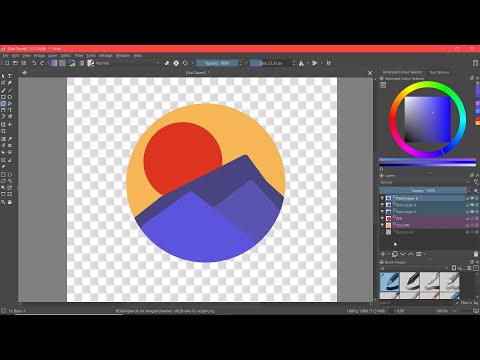Hide the YELLOW layer using eye icon
Viewport: 480px width, 360px height.
click(382, 225)
